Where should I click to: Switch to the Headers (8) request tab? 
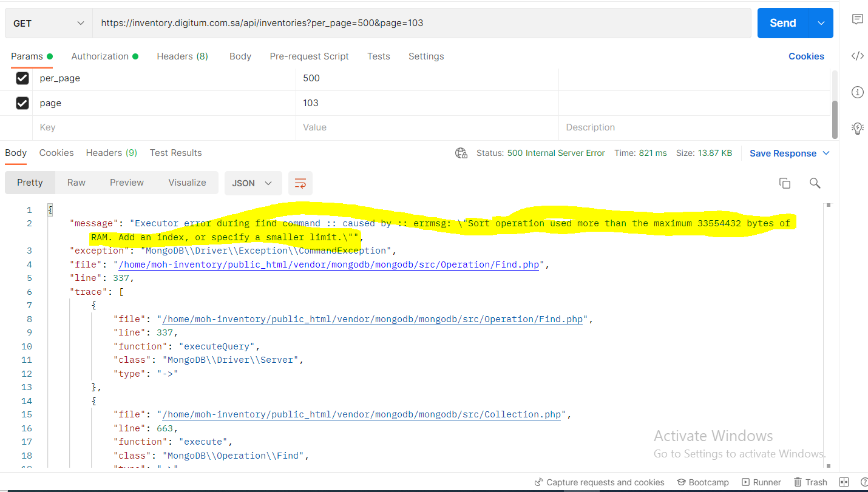tap(182, 56)
